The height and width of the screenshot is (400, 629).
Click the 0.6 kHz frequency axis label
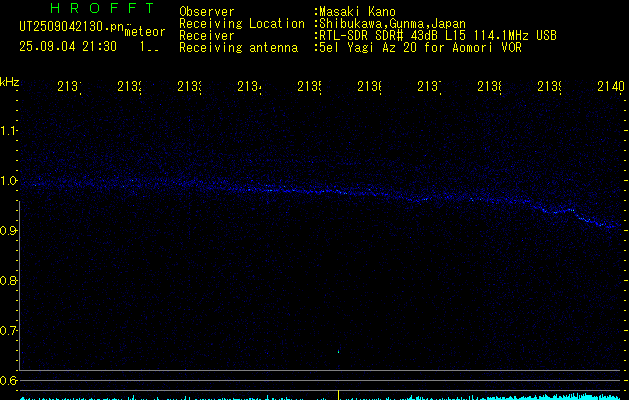point(8,380)
